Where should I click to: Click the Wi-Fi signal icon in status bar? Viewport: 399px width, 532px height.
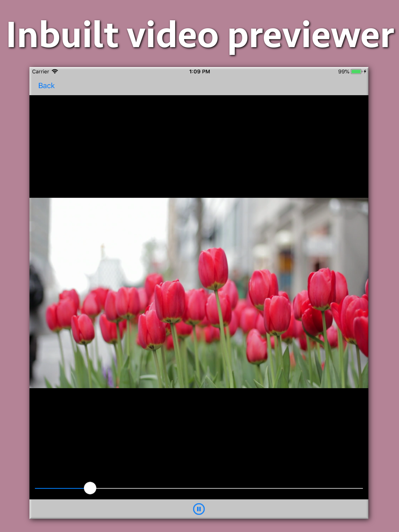[55, 71]
